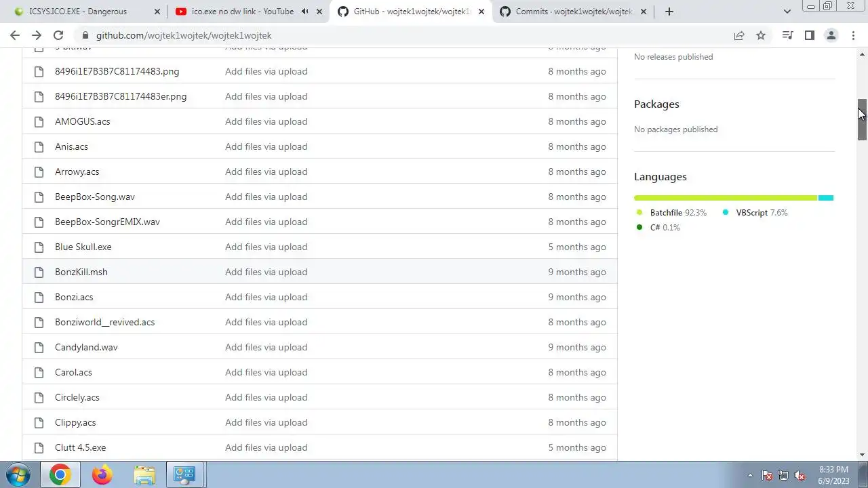The height and width of the screenshot is (488, 868).
Task: Open BeepBox-Song.wav file
Action: (x=95, y=197)
